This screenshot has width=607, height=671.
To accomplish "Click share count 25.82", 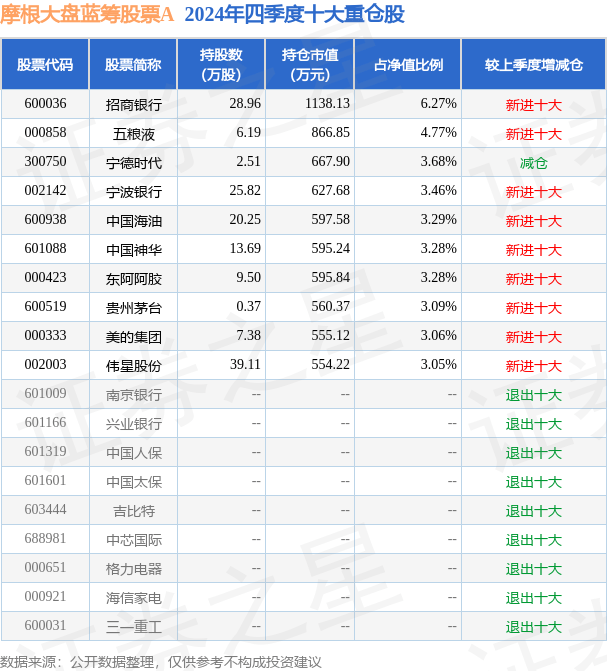I will (x=245, y=190).
